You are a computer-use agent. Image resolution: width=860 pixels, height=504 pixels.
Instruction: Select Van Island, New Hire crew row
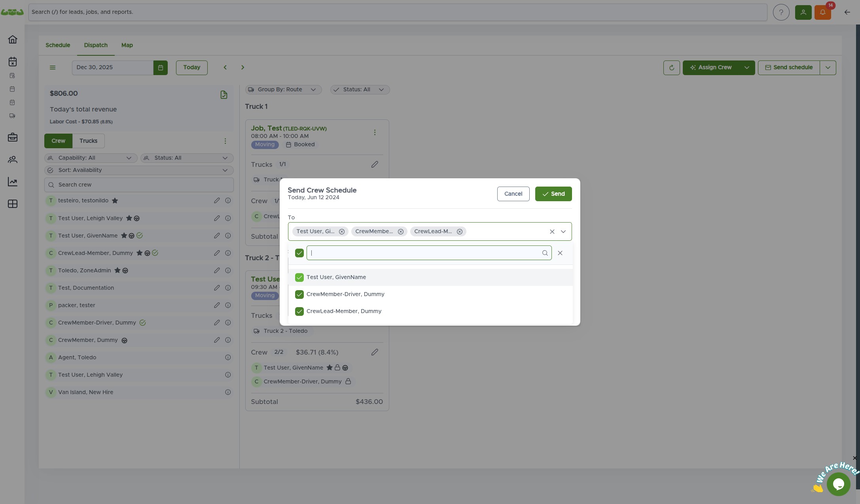[139, 392]
